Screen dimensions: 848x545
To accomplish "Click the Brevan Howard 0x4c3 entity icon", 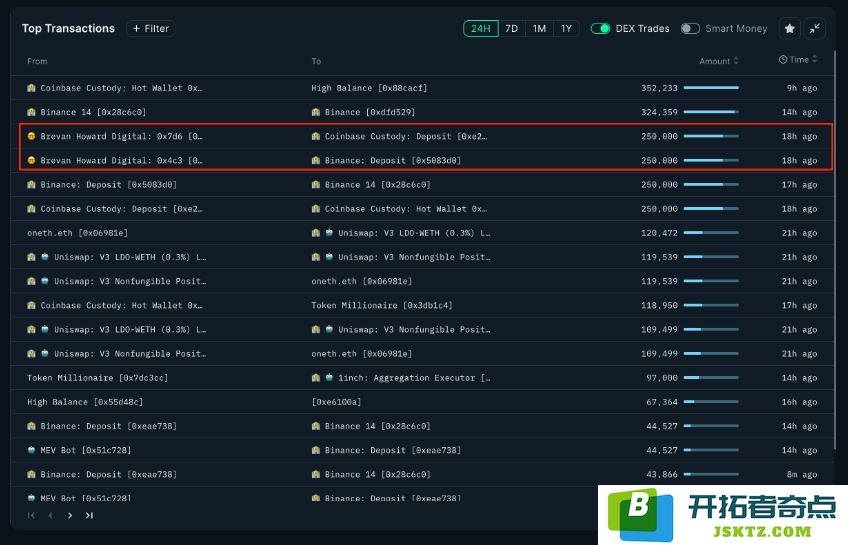I will coord(31,160).
